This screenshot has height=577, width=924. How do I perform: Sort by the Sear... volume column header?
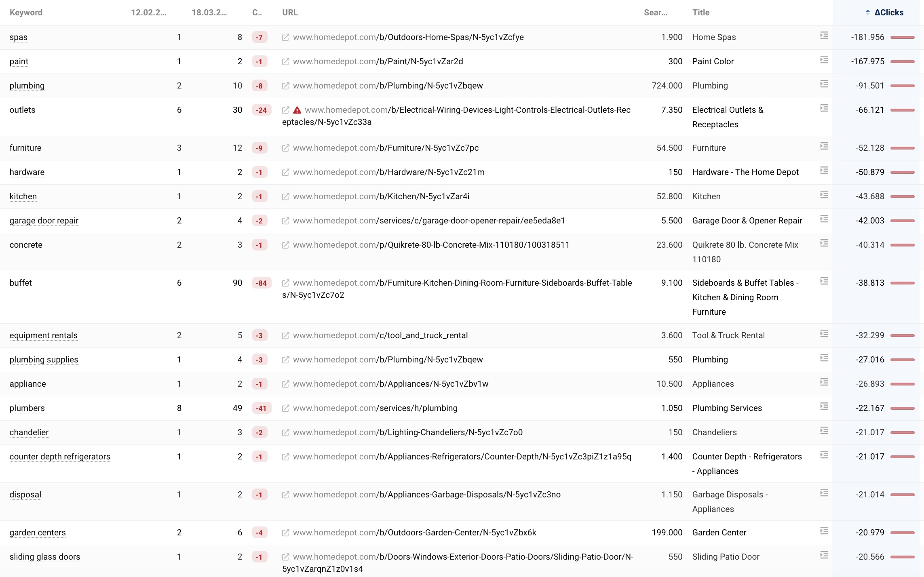pos(655,13)
